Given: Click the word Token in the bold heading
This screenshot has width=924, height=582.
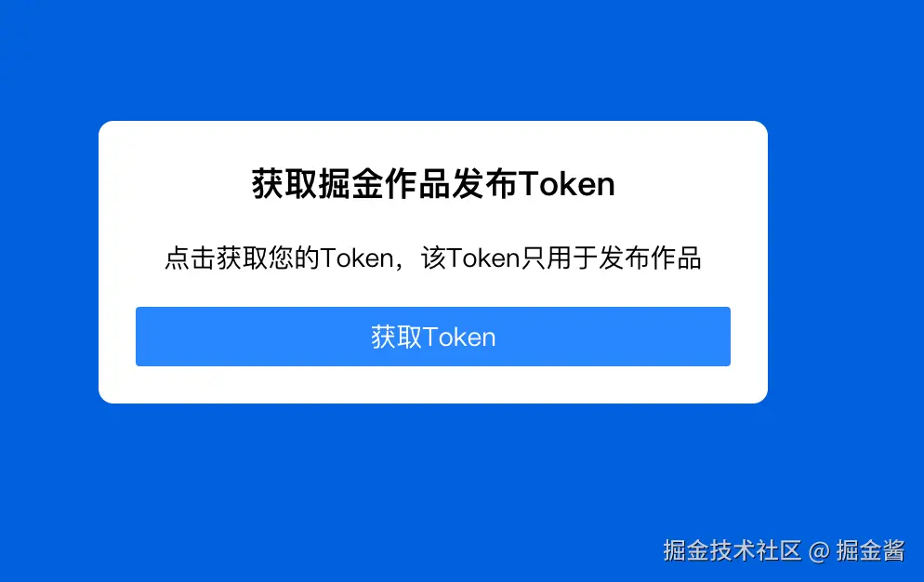Looking at the screenshot, I should coord(567,184).
